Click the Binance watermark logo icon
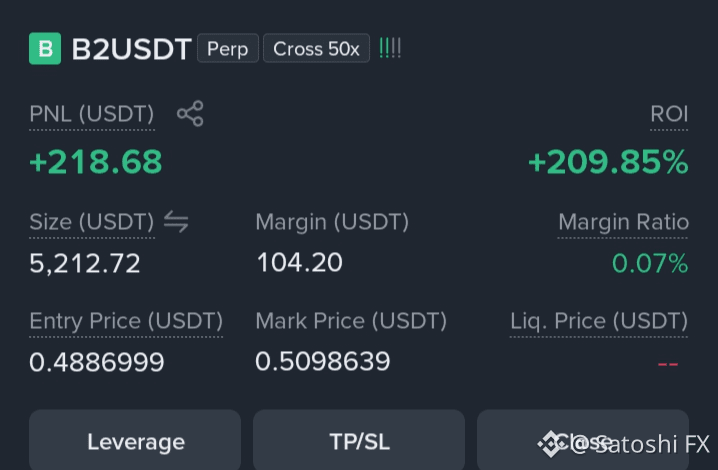 552,444
